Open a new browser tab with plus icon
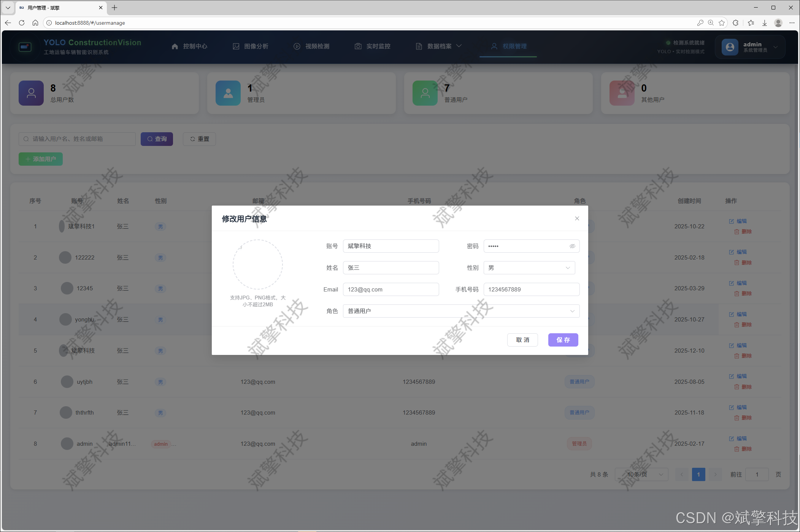The height and width of the screenshot is (532, 800). [x=114, y=8]
